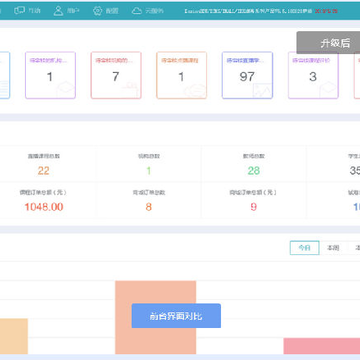Open the purple pending card showing 1
Image resolution: width=360 pixels, height=360 pixels.
tap(50, 75)
